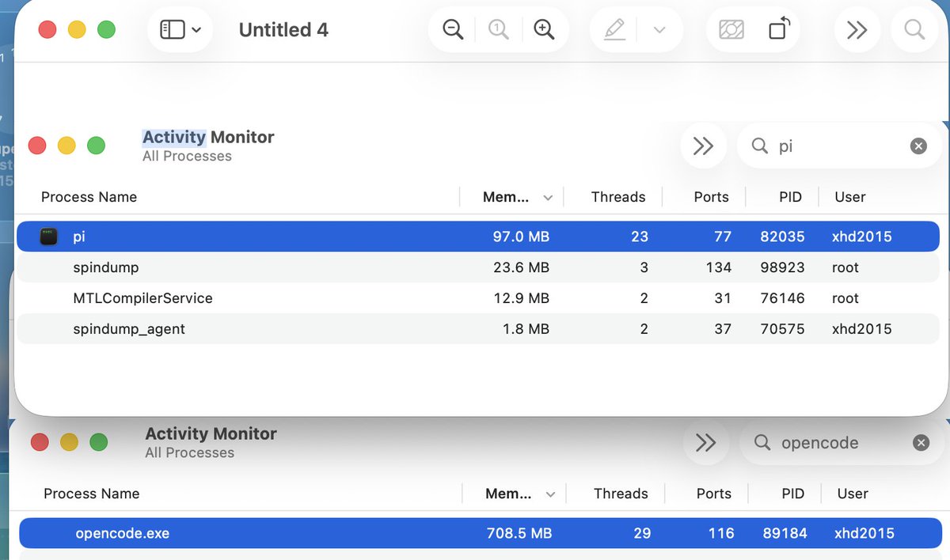Sort by User column in opencode window
This screenshot has width=950, height=560.
853,494
